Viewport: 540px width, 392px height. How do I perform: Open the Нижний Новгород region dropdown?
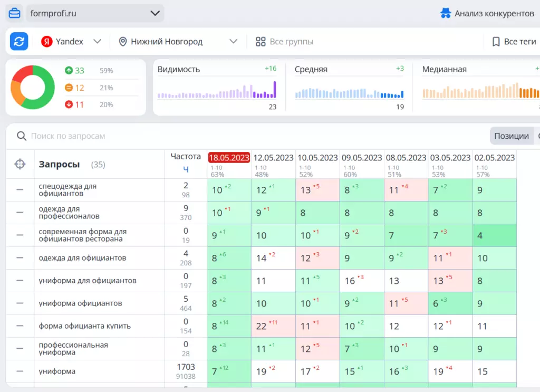(x=178, y=42)
